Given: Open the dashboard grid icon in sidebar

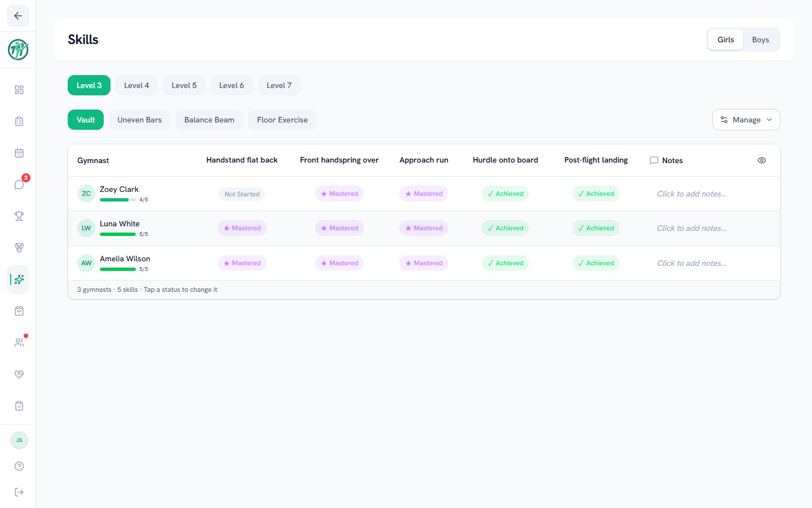Looking at the screenshot, I should (19, 90).
